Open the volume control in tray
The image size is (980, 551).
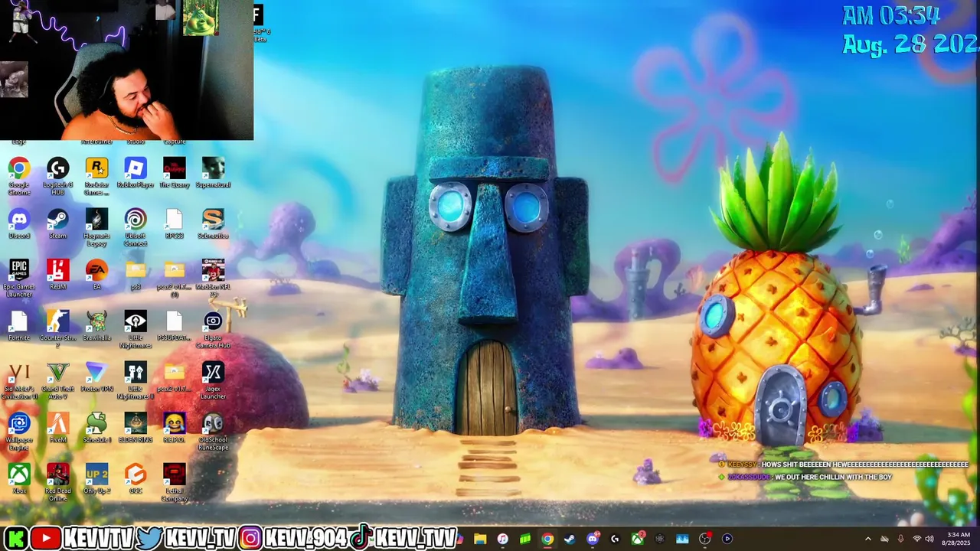[929, 539]
